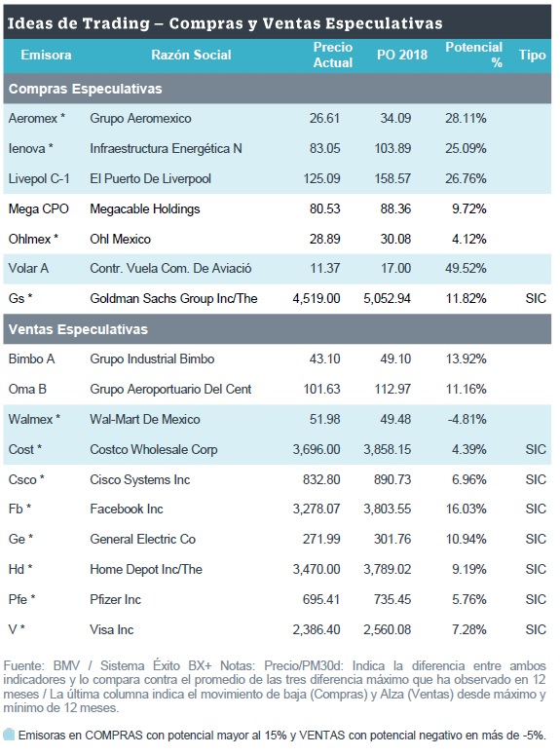
Task: Select Volar A potential 49.52% cell
Action: [x=466, y=269]
